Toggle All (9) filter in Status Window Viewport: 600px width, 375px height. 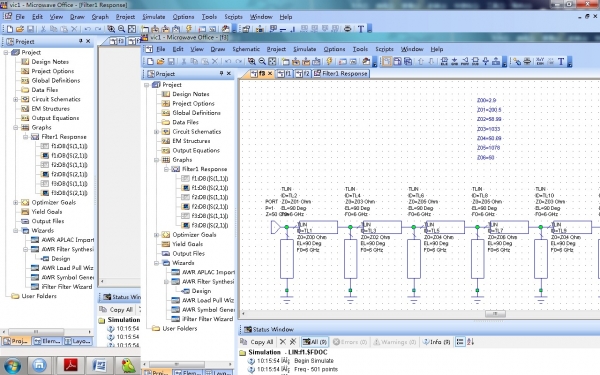coord(315,342)
